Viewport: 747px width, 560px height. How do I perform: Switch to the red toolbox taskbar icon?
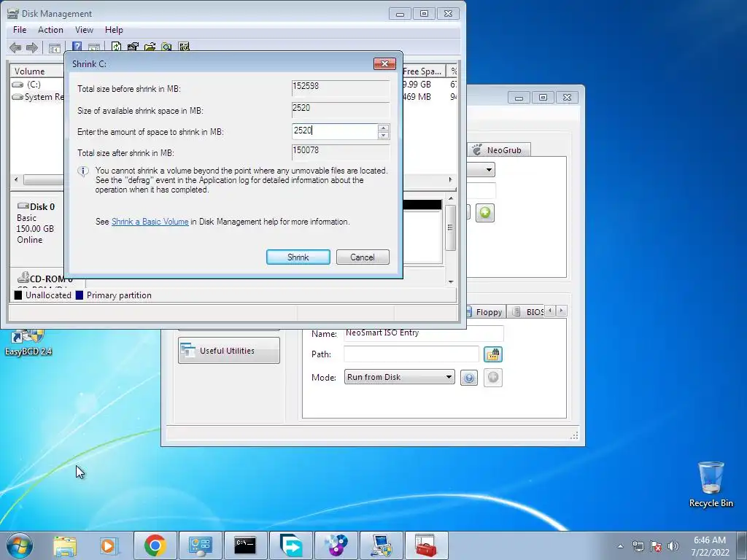tap(426, 545)
